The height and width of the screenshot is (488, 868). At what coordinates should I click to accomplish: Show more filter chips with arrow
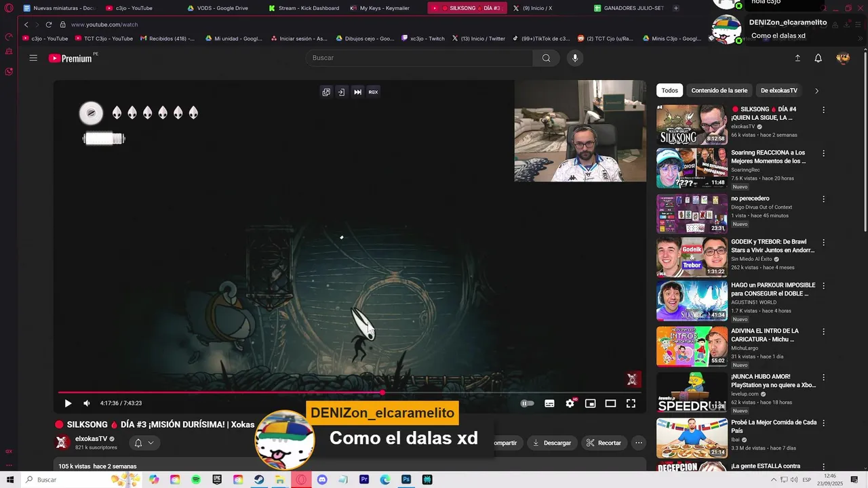click(816, 90)
